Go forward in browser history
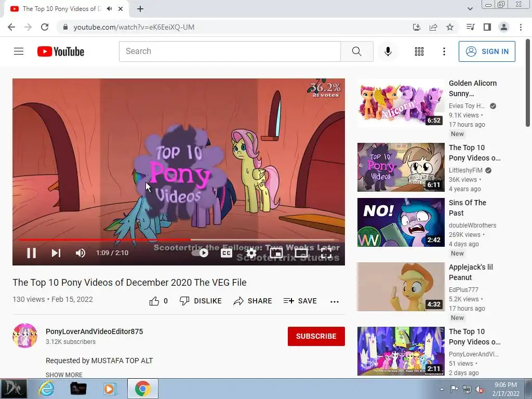This screenshot has width=532, height=399. click(x=28, y=27)
